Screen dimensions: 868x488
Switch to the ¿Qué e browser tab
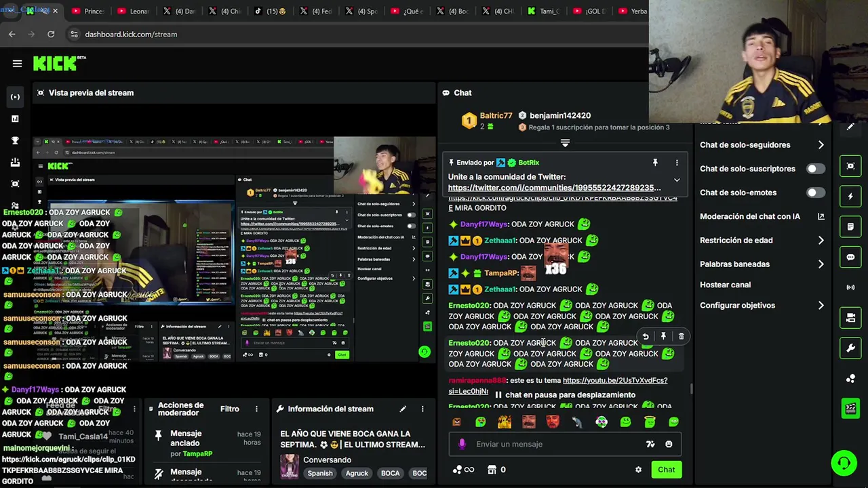click(408, 11)
